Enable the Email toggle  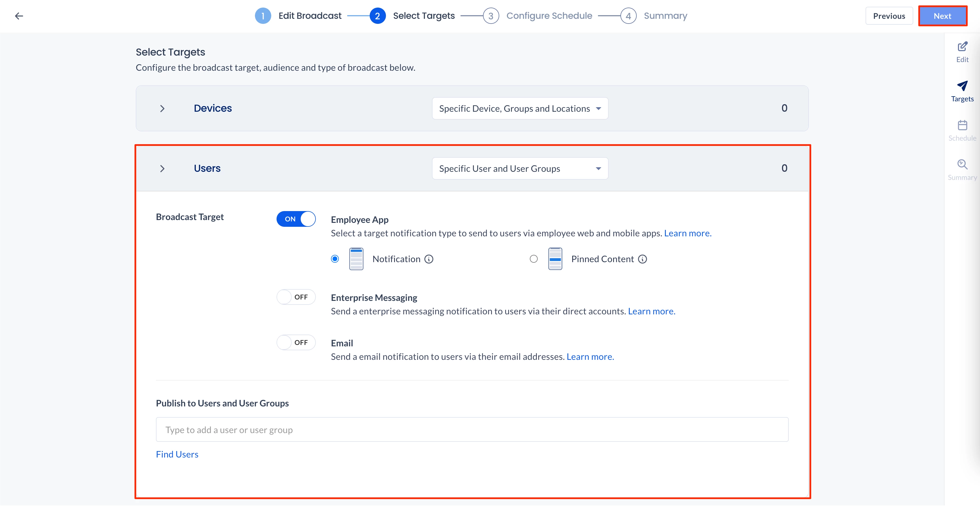[x=296, y=343]
